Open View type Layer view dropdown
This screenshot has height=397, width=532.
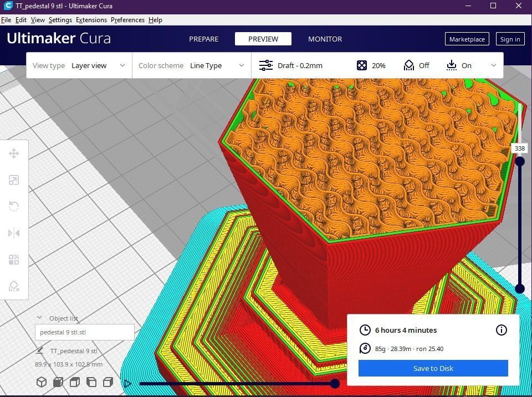pos(79,65)
